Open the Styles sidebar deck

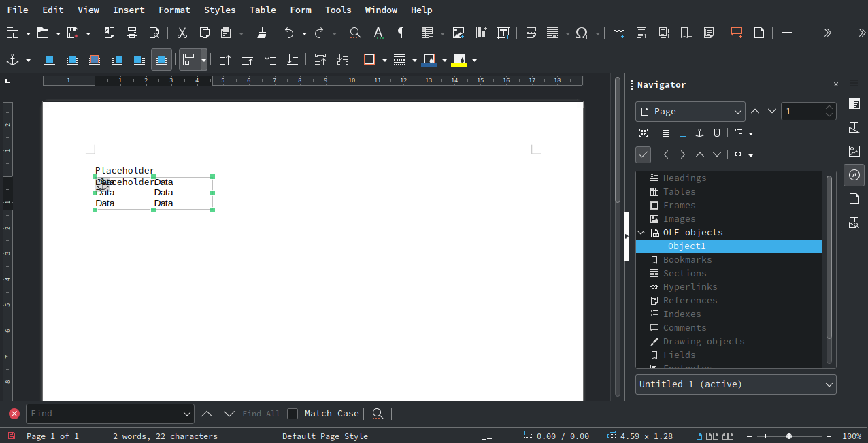pos(854,127)
